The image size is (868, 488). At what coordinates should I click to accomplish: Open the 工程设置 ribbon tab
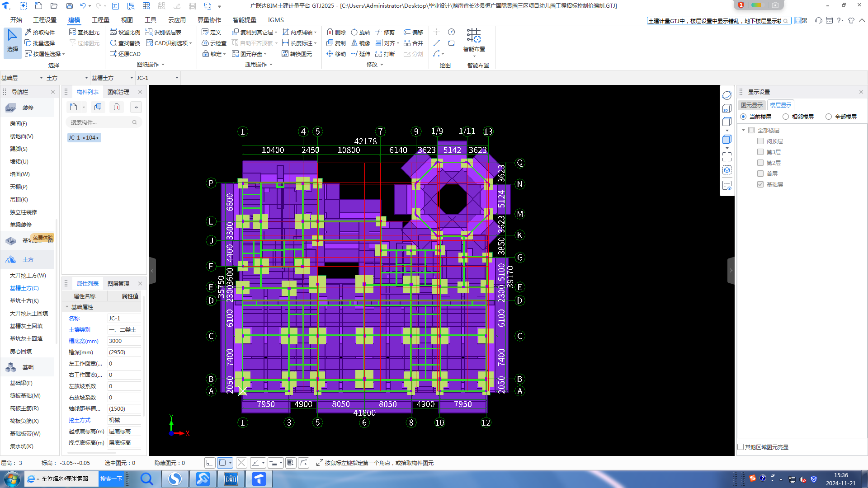(45, 20)
